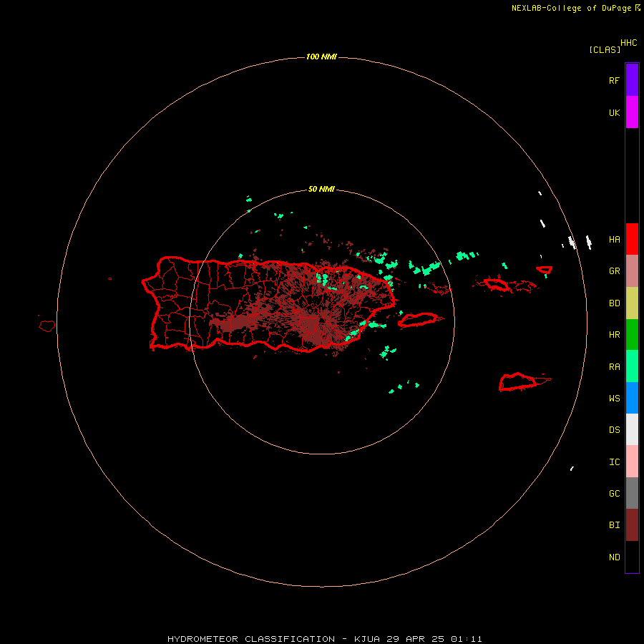Click the HA red legend swatch
Viewport: 644px width, 644px height.
[x=632, y=239]
